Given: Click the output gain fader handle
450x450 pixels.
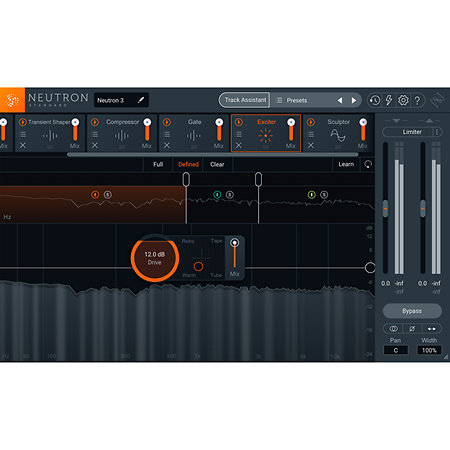Looking at the screenshot, I should 423,209.
